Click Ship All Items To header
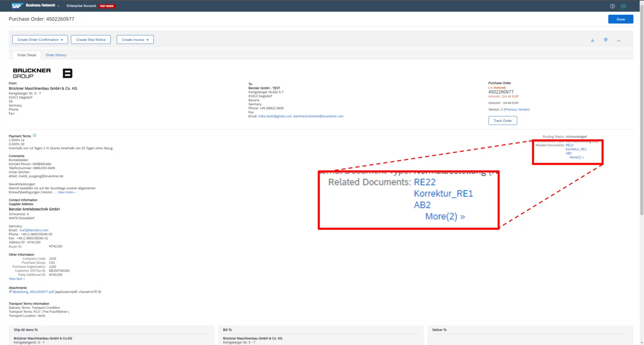This screenshot has width=644, height=345. (x=26, y=330)
